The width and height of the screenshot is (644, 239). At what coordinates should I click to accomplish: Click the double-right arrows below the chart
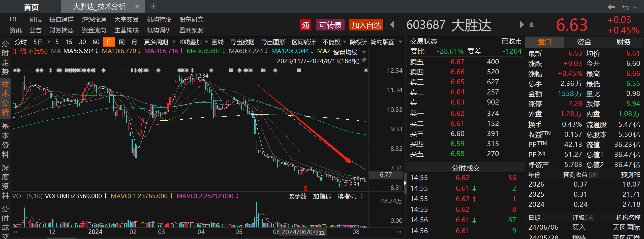pos(399,232)
